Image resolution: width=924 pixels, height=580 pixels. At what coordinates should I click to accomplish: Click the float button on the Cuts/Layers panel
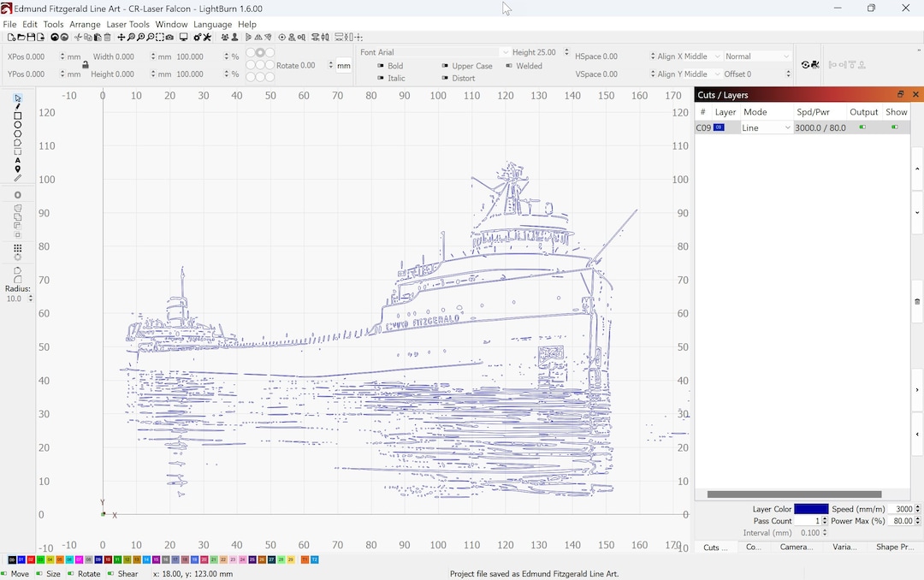tap(900, 95)
